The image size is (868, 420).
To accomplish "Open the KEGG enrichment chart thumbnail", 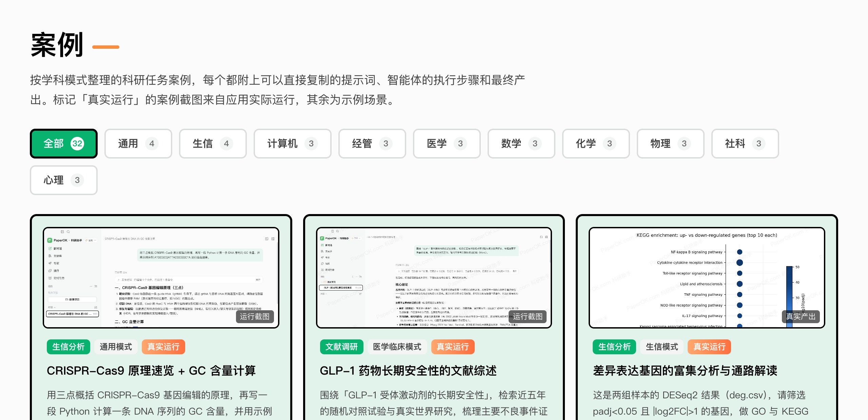I will pyautogui.click(x=707, y=278).
